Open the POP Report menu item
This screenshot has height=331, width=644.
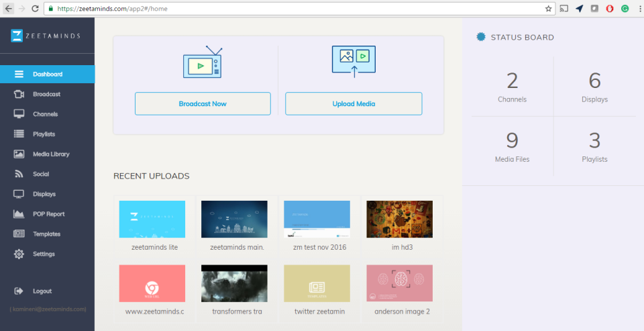[x=47, y=214]
